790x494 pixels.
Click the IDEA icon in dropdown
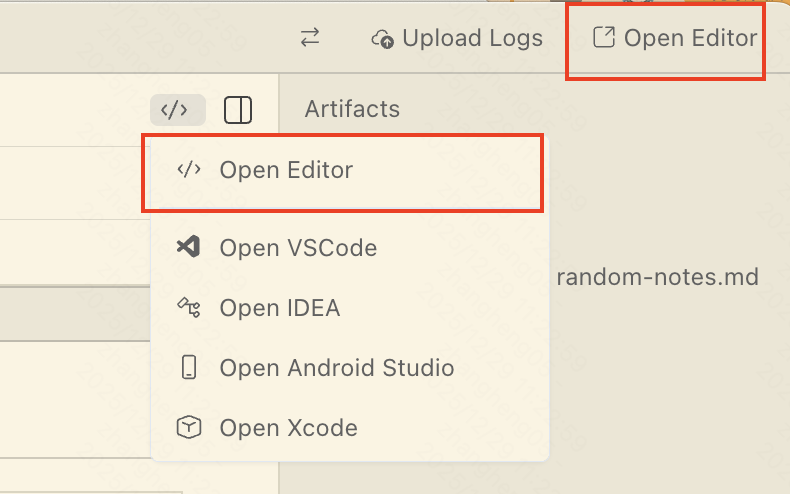188,307
